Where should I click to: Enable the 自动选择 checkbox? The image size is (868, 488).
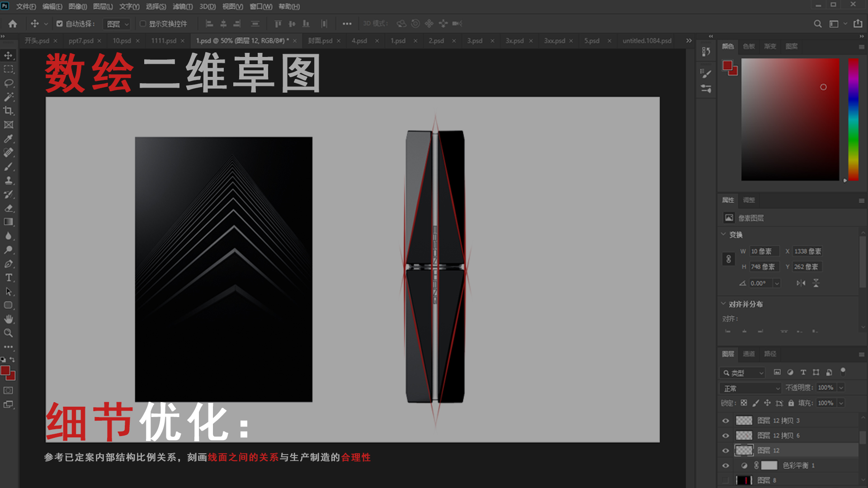coord(60,23)
